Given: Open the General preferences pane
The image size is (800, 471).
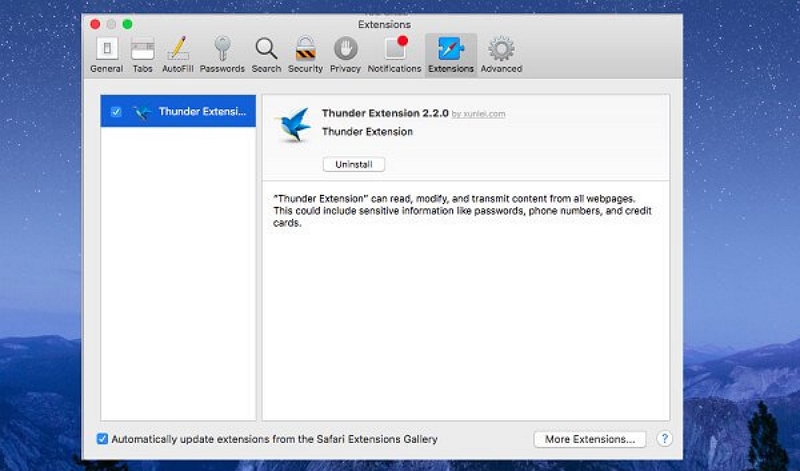Looking at the screenshot, I should [x=107, y=55].
